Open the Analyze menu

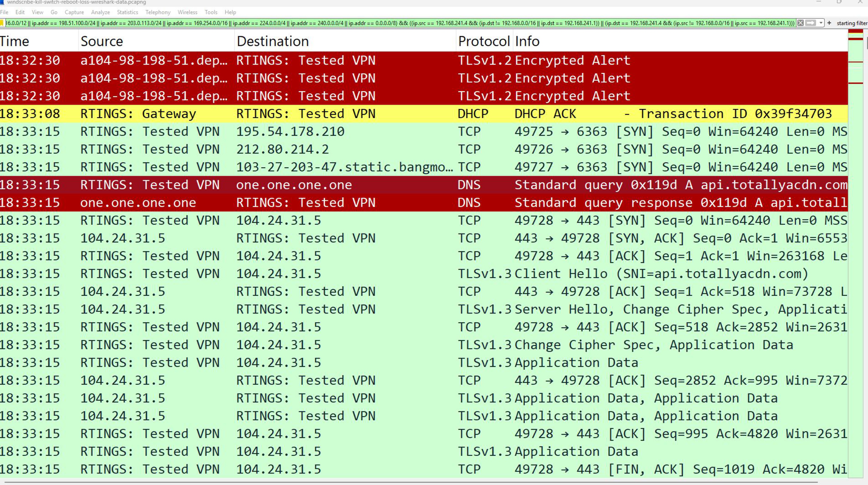[x=100, y=12]
